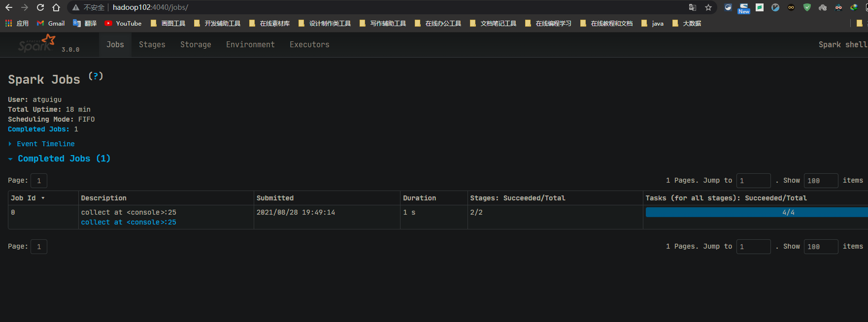Go to the browser home page

56,7
